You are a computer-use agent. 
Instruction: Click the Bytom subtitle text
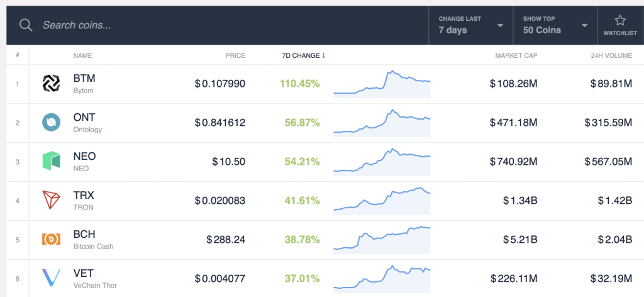tap(84, 91)
